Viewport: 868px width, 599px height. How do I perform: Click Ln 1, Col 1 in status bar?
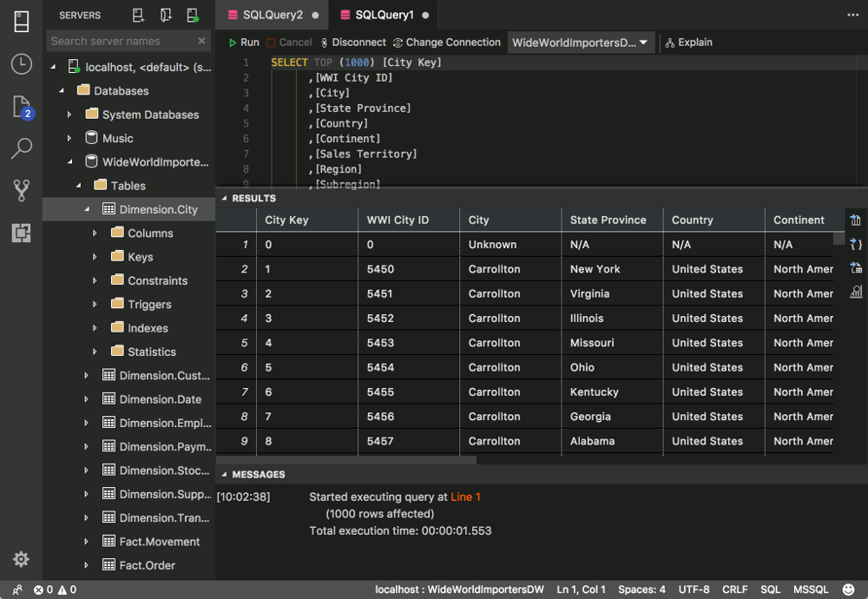pos(581,589)
